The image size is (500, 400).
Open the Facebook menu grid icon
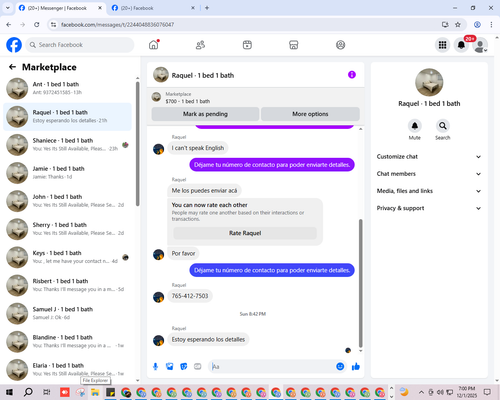[x=442, y=45]
